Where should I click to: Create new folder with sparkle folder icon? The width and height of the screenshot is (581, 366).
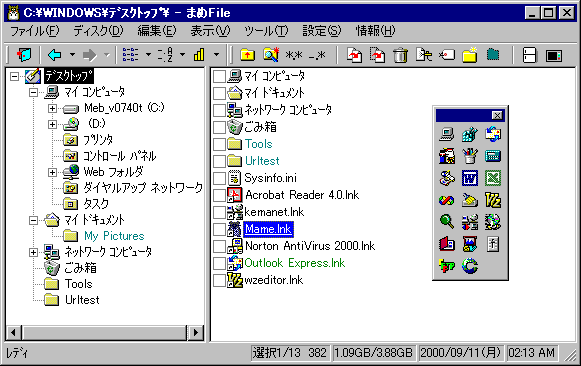(x=470, y=55)
